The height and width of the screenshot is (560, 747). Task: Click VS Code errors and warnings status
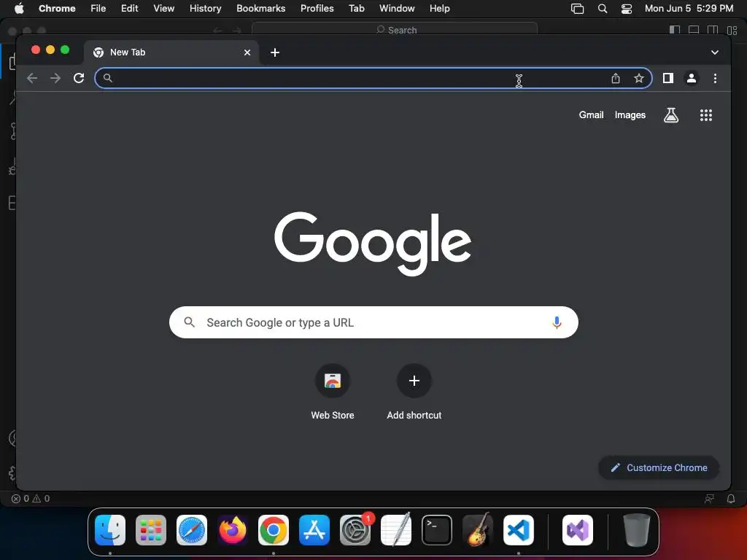[x=31, y=499]
